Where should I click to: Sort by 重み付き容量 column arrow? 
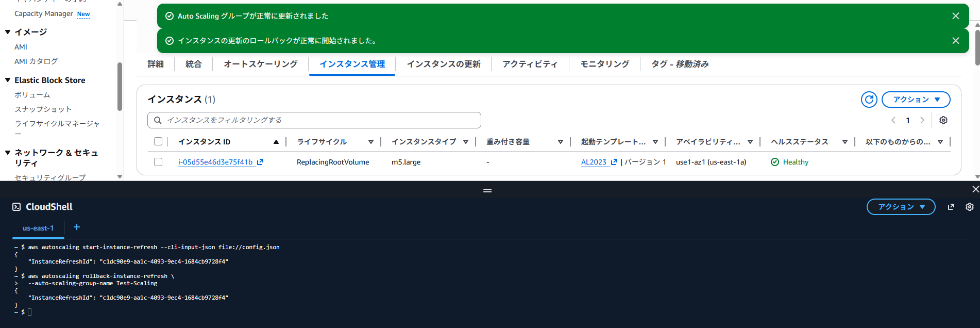560,142
